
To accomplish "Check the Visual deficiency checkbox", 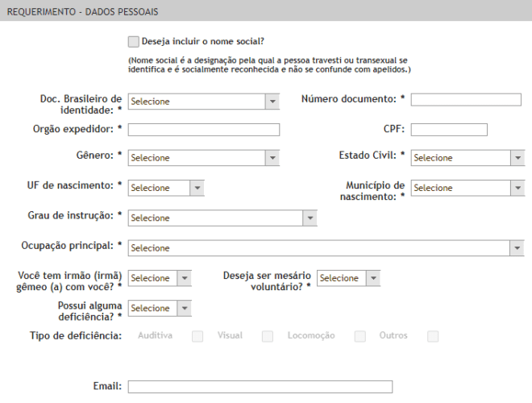I will click(x=268, y=336).
